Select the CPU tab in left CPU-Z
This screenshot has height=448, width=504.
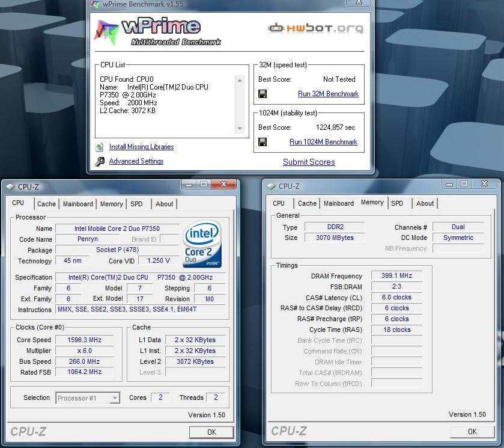tap(18, 203)
